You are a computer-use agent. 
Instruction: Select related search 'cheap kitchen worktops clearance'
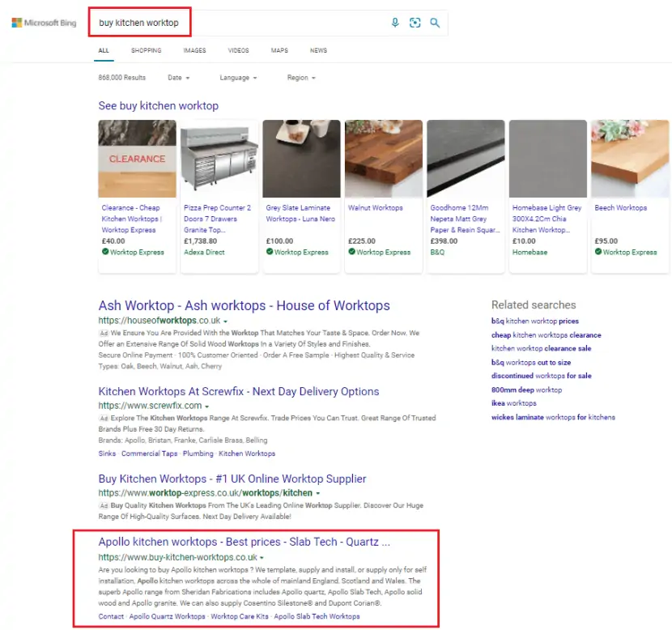[x=546, y=335]
